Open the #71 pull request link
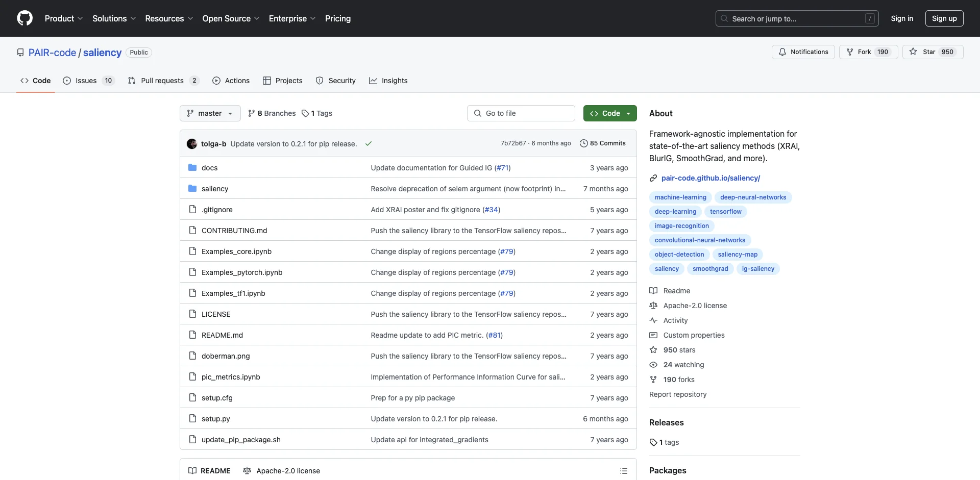980x480 pixels. click(502, 168)
